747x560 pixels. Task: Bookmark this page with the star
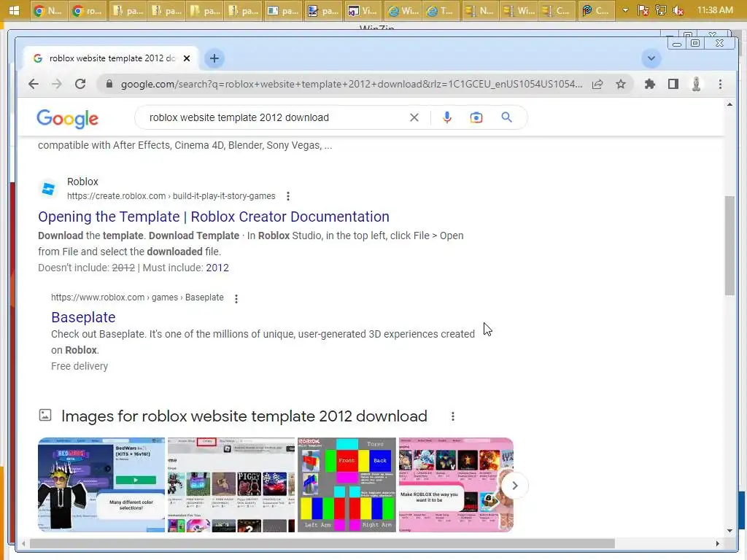pos(621,84)
